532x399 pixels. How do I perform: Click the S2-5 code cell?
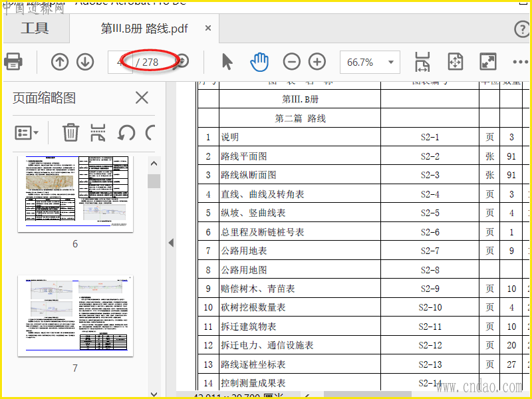[x=430, y=213]
